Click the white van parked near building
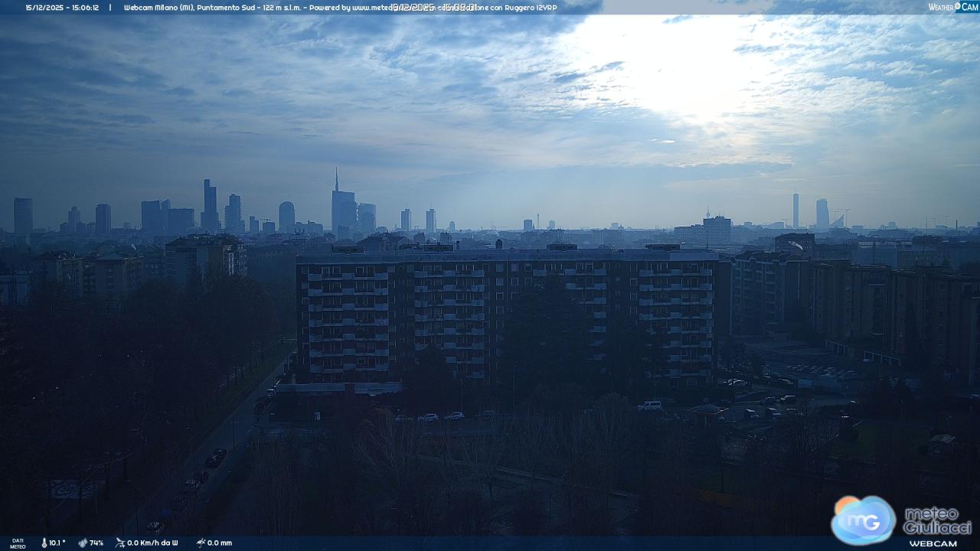 (x=649, y=406)
